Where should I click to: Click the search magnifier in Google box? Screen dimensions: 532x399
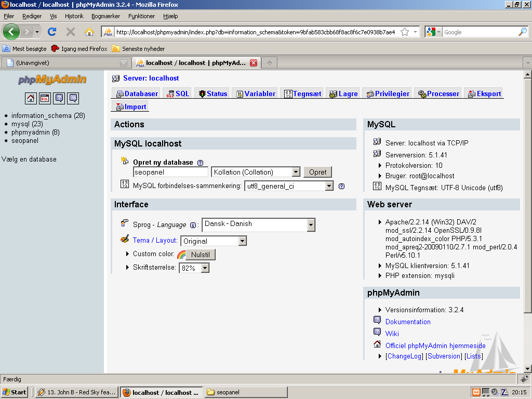523,32
